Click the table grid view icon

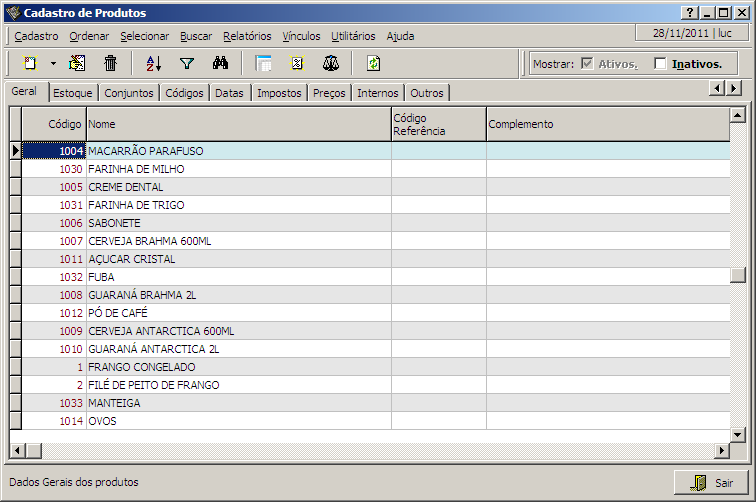264,63
